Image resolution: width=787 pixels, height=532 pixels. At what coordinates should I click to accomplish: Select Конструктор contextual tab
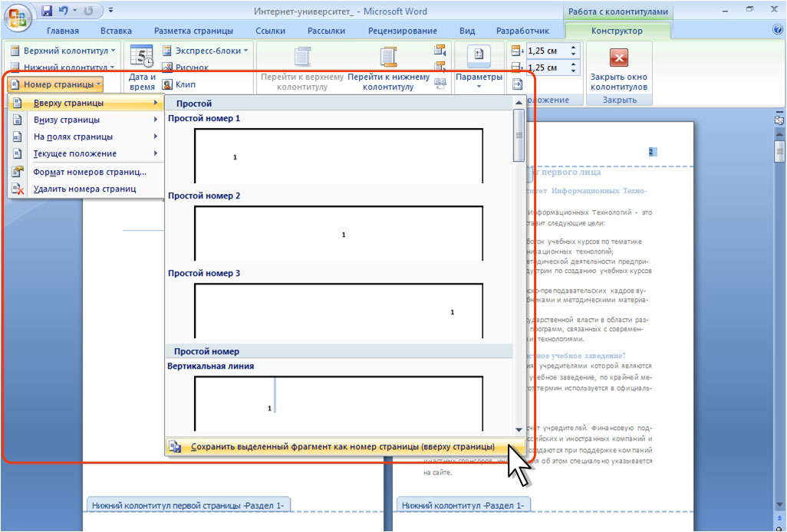(617, 31)
